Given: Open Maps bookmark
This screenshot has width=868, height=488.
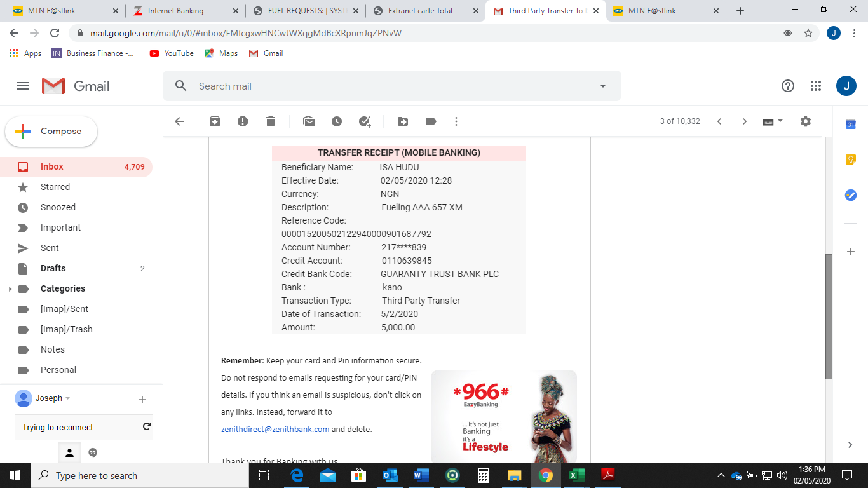Looking at the screenshot, I should click(221, 53).
